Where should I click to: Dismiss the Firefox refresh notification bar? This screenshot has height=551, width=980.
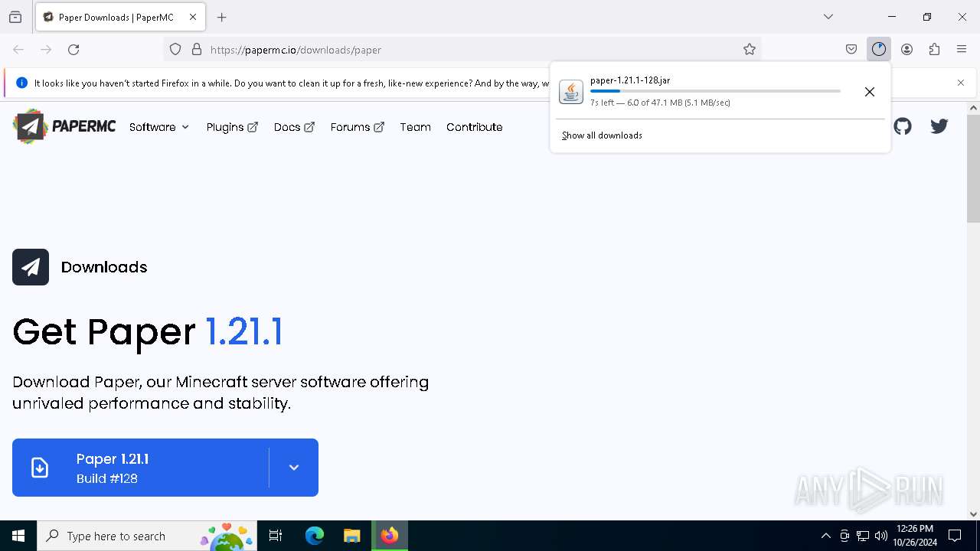click(961, 83)
